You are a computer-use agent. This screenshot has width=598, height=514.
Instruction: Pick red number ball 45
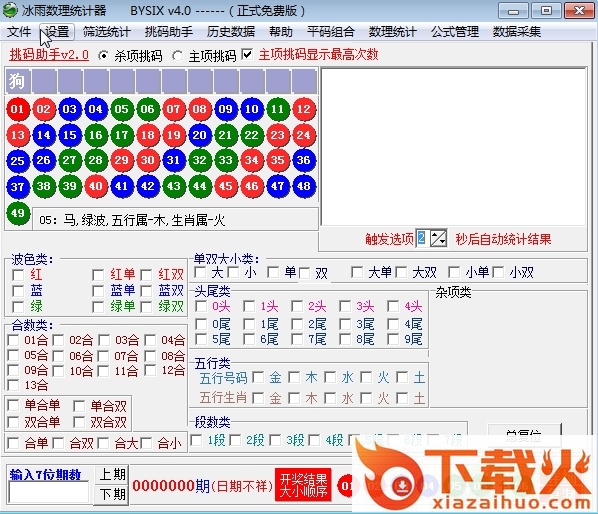[x=225, y=186]
